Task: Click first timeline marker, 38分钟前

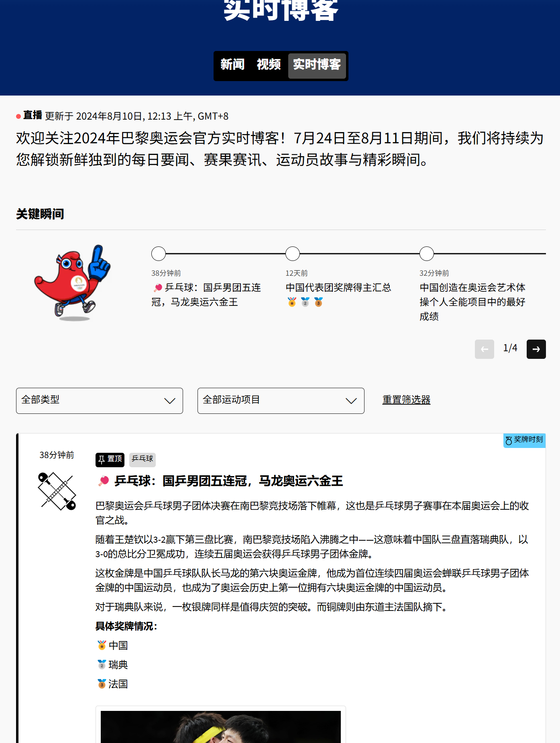Action: pyautogui.click(x=159, y=254)
